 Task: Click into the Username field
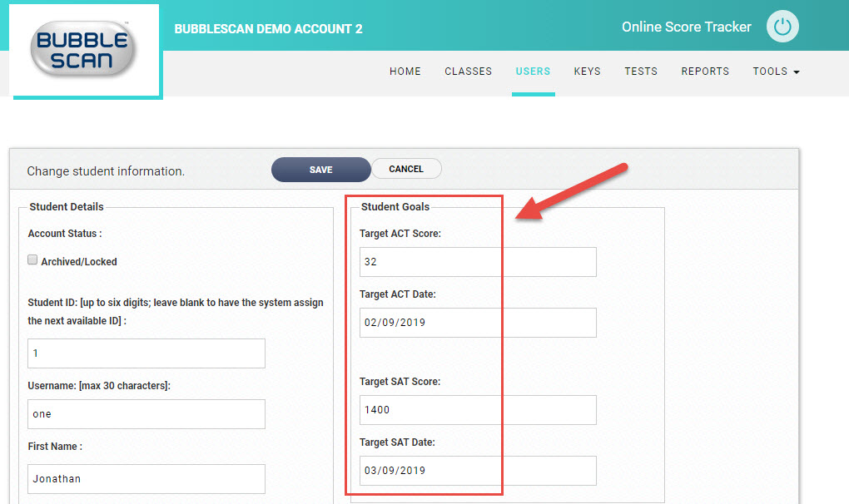[x=146, y=414]
